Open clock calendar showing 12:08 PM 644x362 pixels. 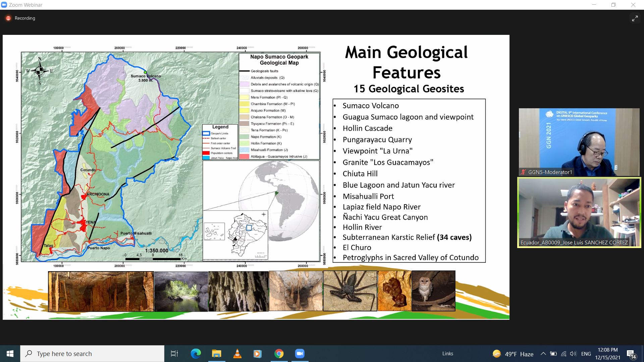[607, 354]
